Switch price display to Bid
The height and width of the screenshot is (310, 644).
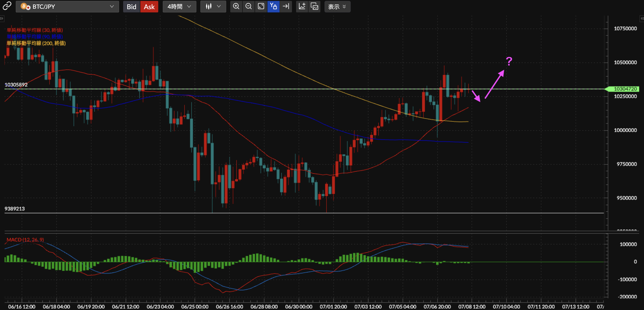131,7
